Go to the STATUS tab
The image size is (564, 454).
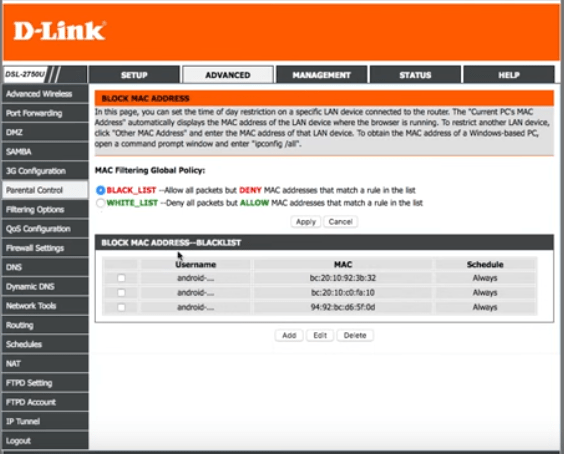point(415,75)
